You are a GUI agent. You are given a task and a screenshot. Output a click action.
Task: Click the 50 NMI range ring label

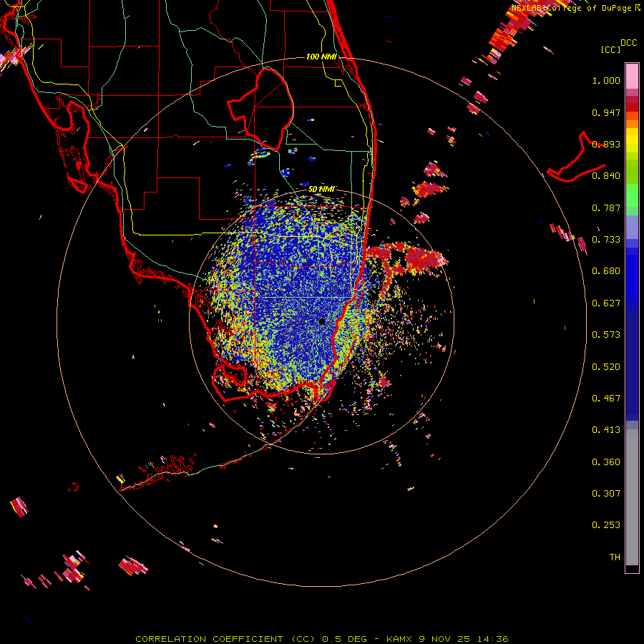pos(321,190)
